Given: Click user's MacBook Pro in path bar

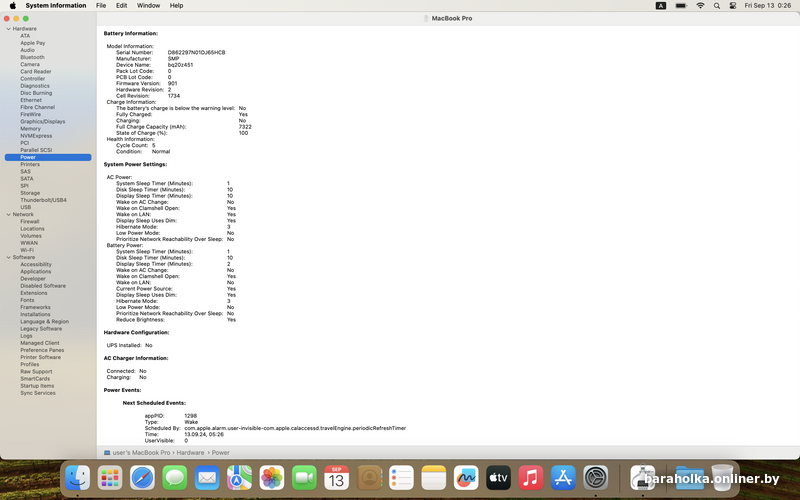Looking at the screenshot, I should click(x=141, y=453).
